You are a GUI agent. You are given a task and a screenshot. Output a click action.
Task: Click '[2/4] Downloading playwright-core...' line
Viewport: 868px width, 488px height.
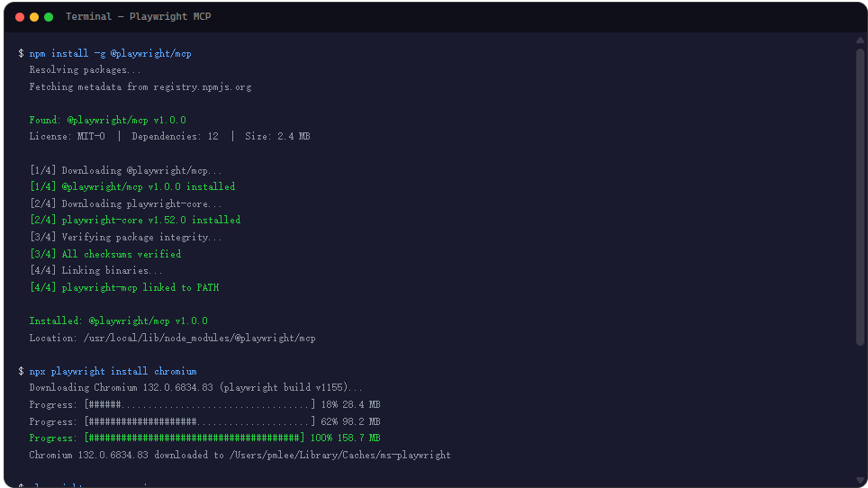126,204
